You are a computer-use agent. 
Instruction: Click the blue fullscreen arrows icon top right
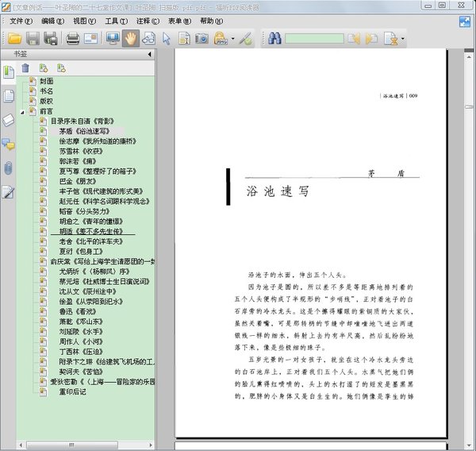click(x=464, y=22)
